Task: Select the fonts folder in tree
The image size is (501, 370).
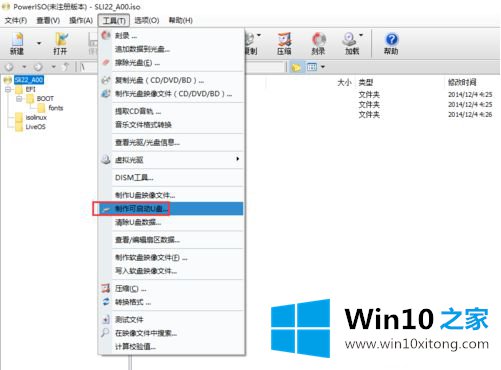Action: tap(56, 108)
